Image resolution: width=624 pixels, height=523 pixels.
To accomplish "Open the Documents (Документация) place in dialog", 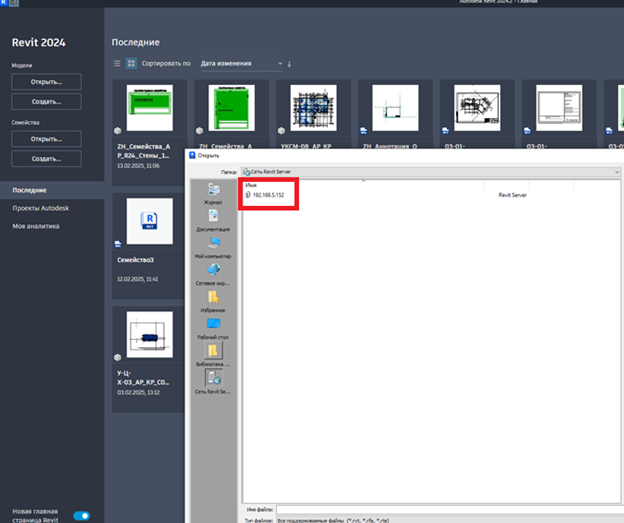I will pos(213,221).
